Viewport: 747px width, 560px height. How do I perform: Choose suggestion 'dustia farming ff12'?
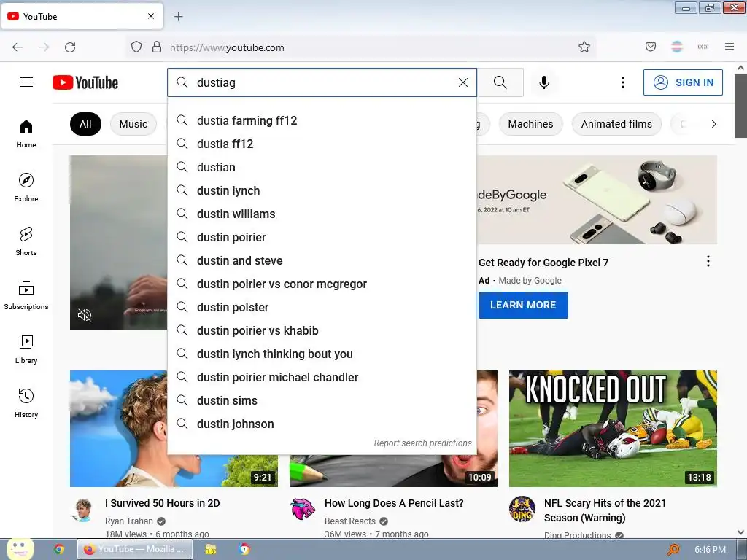pos(322,120)
